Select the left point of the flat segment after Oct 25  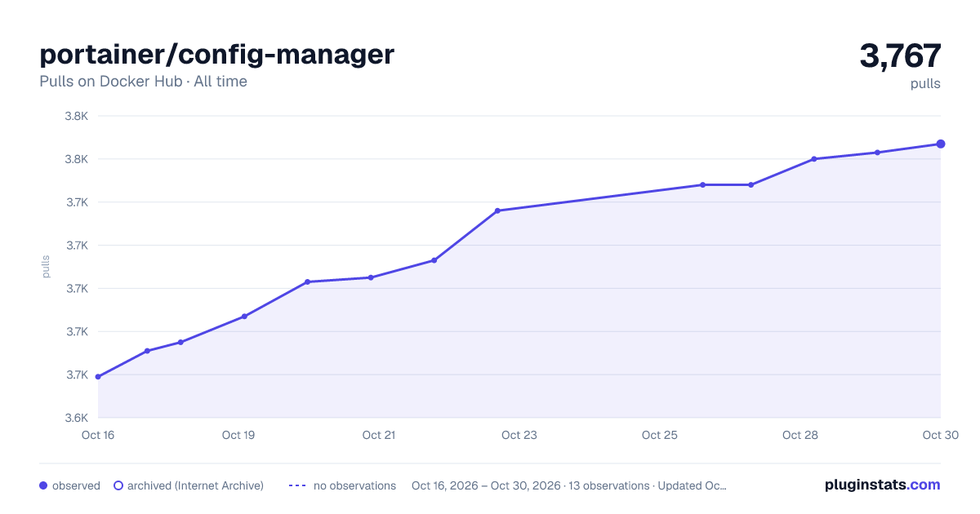point(702,185)
